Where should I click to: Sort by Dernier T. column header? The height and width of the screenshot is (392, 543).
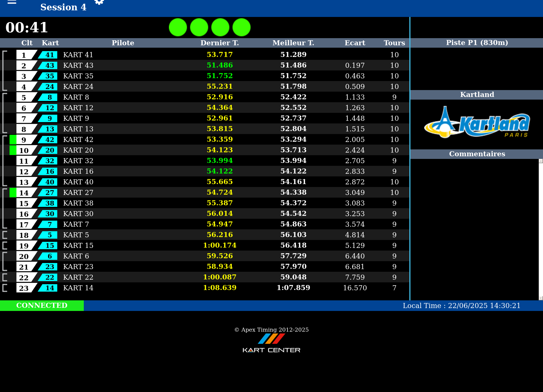coord(220,43)
